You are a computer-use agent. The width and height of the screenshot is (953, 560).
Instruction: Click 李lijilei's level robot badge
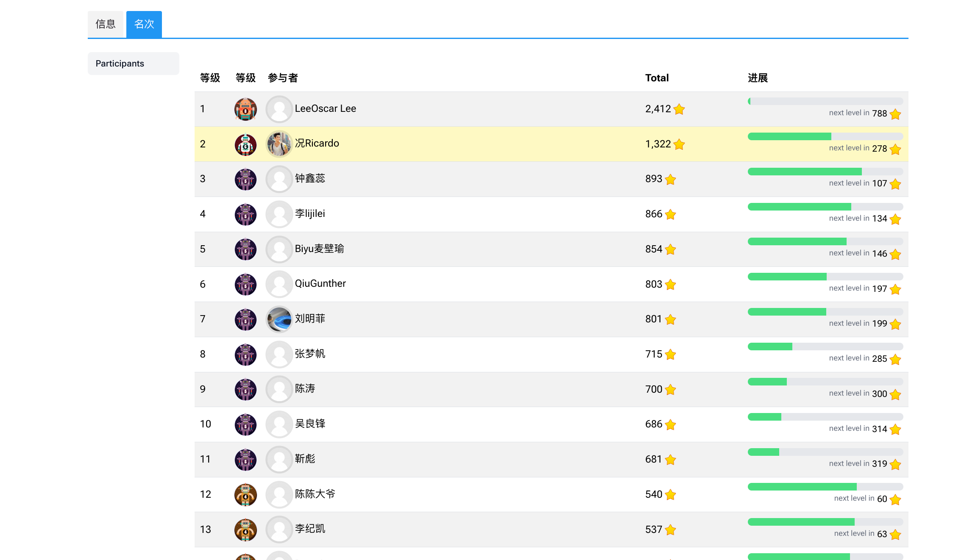click(x=245, y=214)
